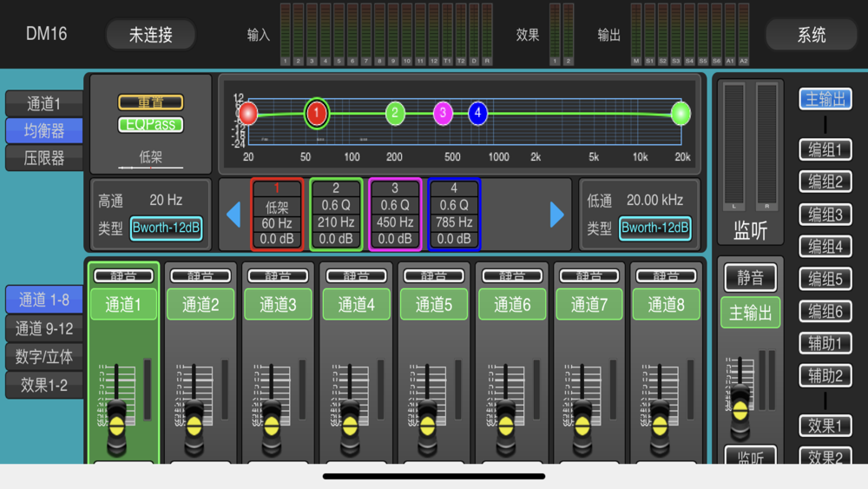
Task: Select the 辅助1 aux bus
Action: 825,343
